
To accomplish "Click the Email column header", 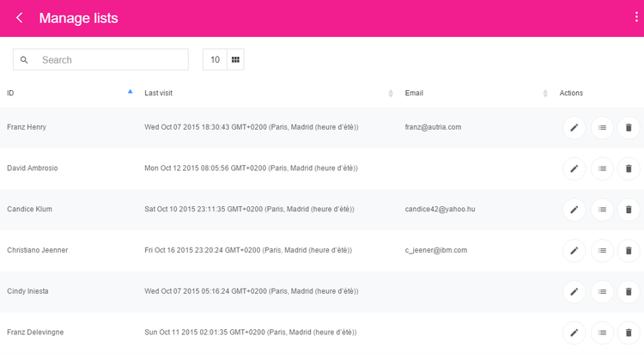I will (x=414, y=93).
